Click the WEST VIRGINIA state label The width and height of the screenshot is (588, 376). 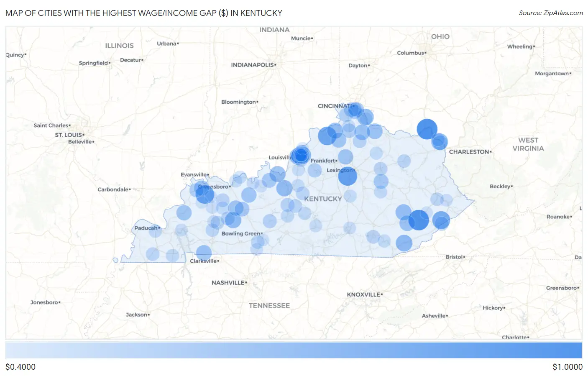coord(528,144)
